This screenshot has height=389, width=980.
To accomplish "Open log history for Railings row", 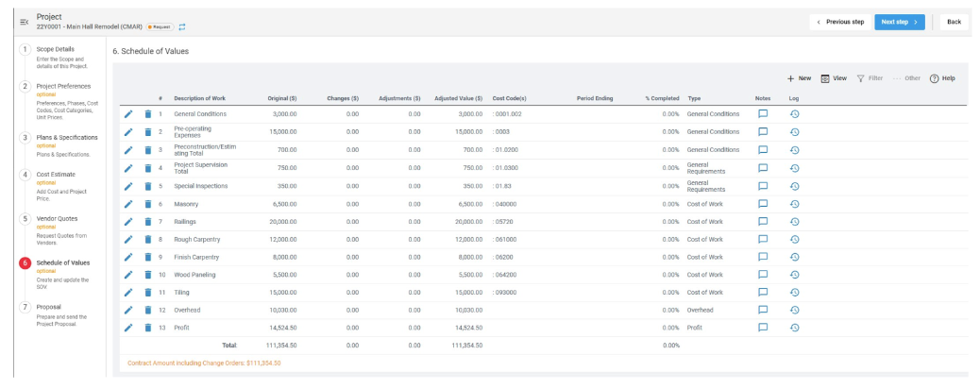I will coord(794,221).
